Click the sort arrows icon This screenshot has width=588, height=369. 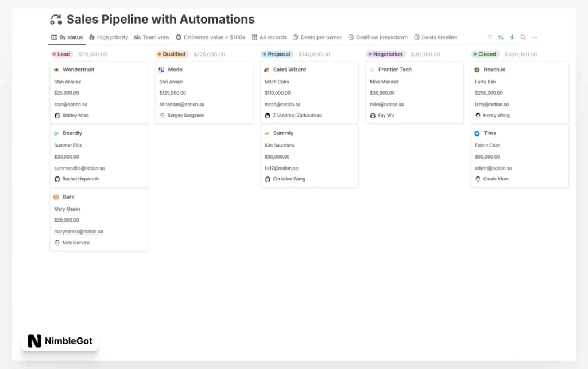coord(501,37)
